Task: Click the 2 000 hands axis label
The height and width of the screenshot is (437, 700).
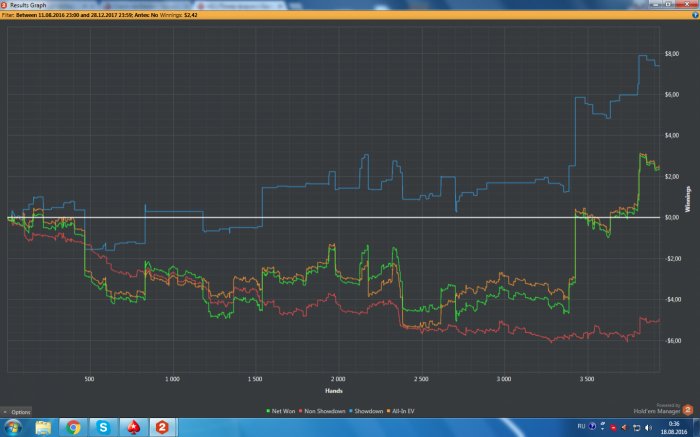Action: point(338,379)
